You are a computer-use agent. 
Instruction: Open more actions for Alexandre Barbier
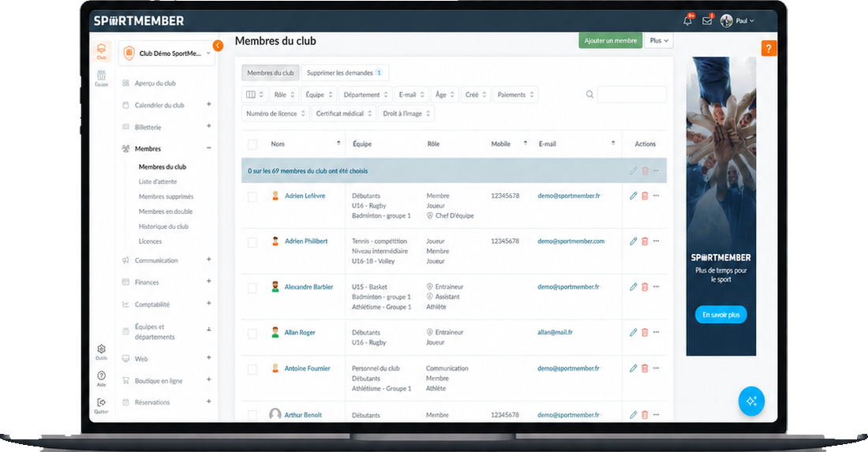pos(657,286)
